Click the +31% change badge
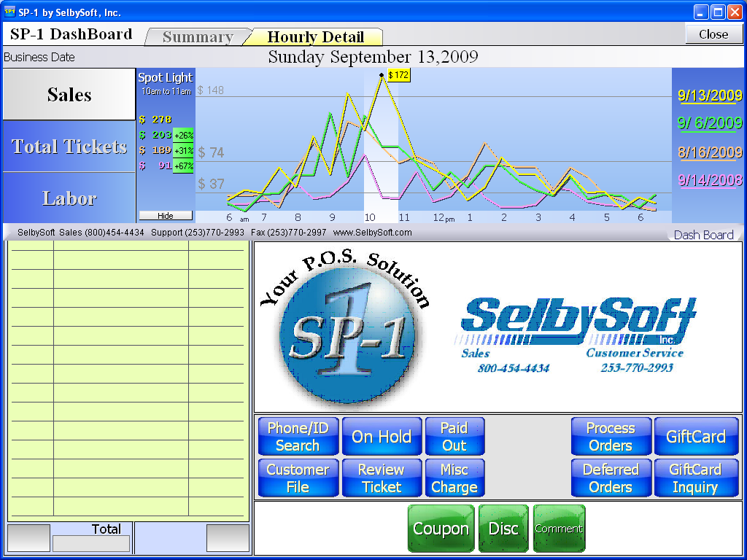 183,151
